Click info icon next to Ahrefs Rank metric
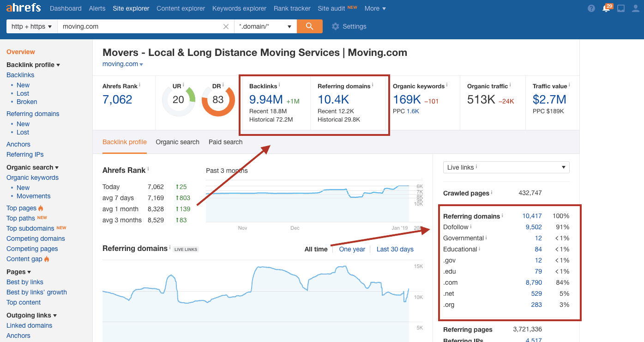The width and height of the screenshot is (644, 342). pyautogui.click(x=140, y=85)
